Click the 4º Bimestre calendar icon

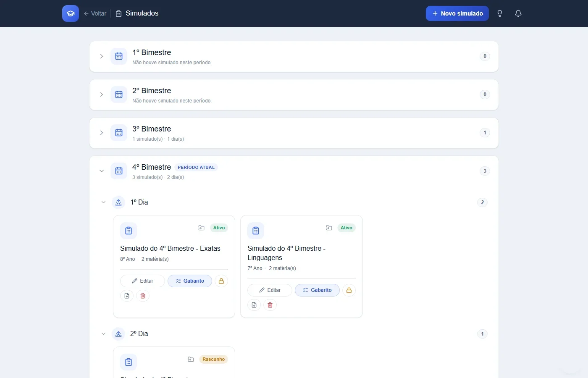(119, 171)
